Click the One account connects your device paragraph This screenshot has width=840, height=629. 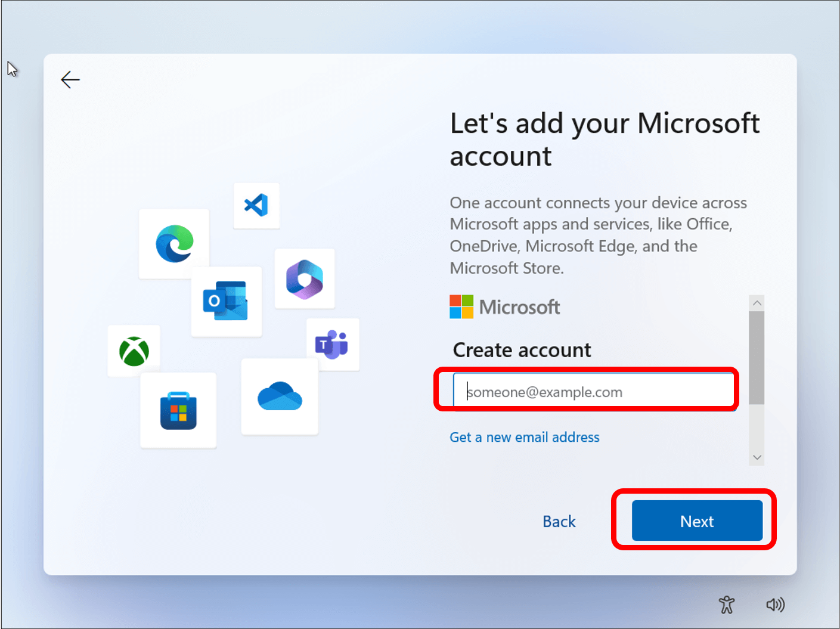coord(598,235)
